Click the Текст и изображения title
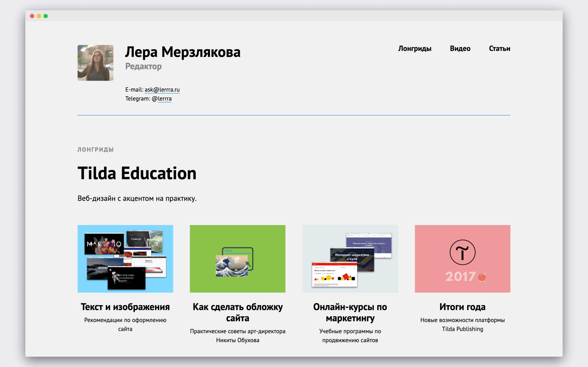 (x=125, y=307)
